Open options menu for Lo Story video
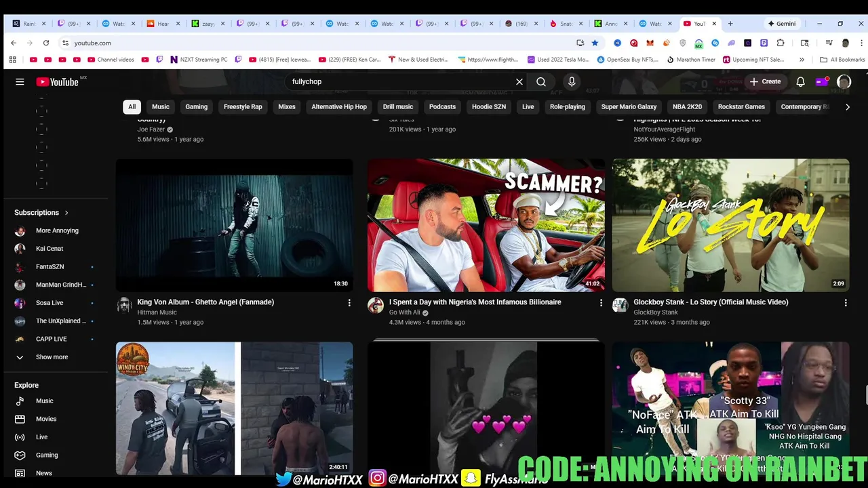This screenshot has height=488, width=868. (x=846, y=302)
